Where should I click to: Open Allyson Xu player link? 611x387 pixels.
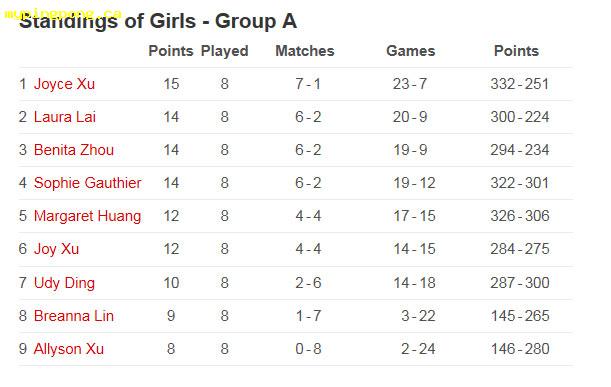point(69,349)
